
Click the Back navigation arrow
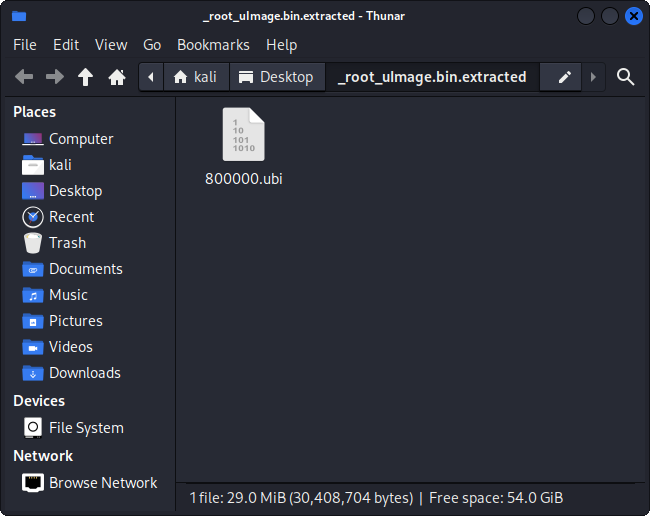point(24,77)
